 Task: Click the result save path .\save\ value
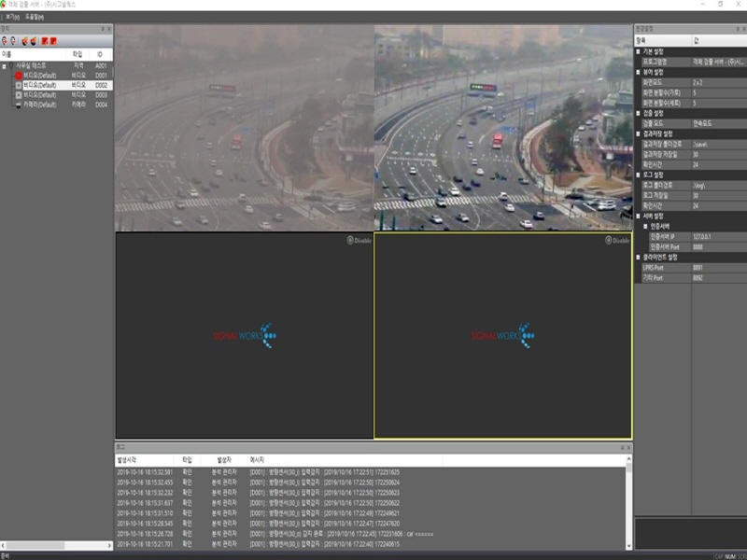pos(719,144)
